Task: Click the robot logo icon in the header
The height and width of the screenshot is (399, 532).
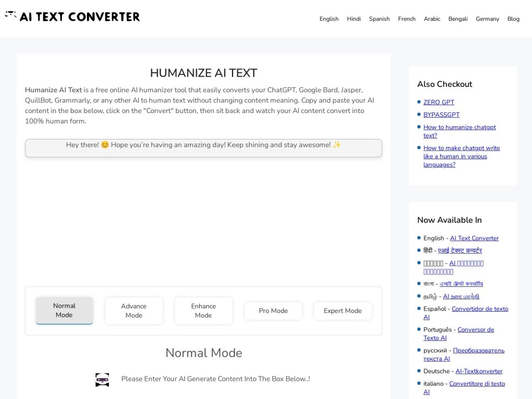Action: 11,15
